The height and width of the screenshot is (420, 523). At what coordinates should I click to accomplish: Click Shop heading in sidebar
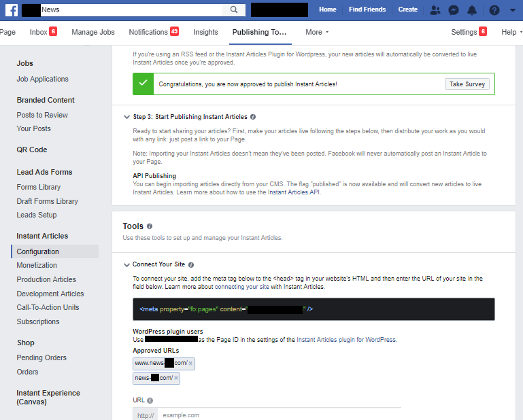pyautogui.click(x=26, y=343)
